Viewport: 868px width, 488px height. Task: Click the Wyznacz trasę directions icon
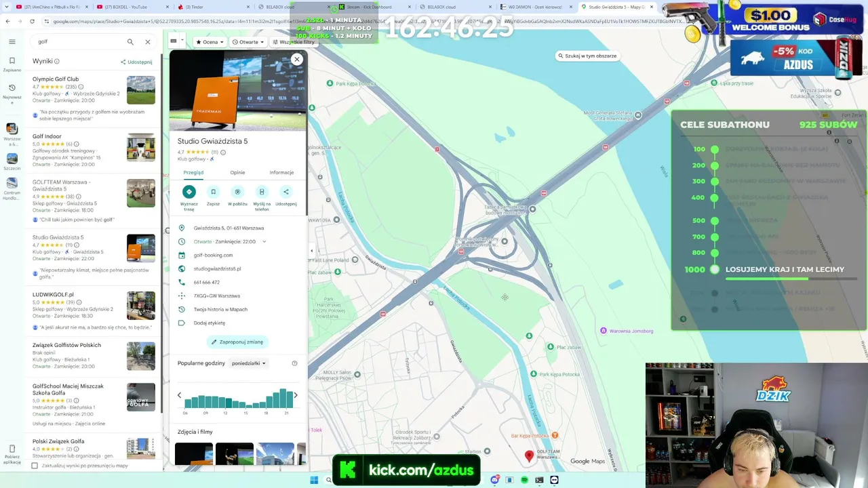pos(189,192)
